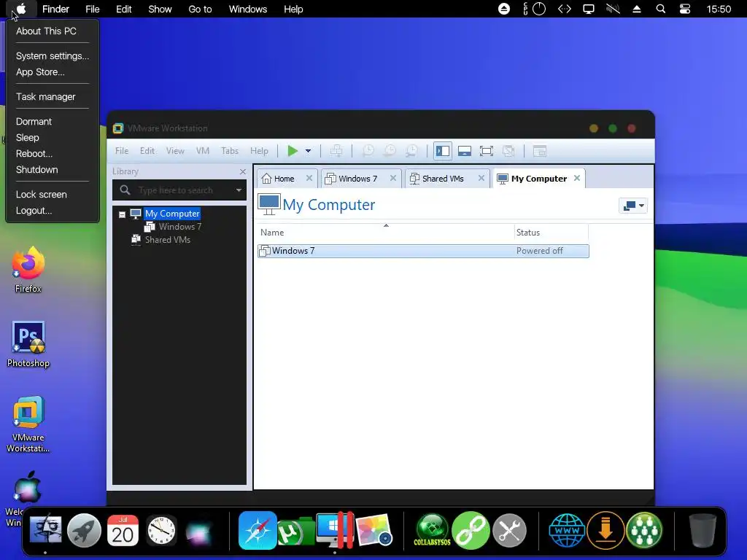747x560 pixels.
Task: Select Windows 7 in the library tree
Action: (179, 227)
